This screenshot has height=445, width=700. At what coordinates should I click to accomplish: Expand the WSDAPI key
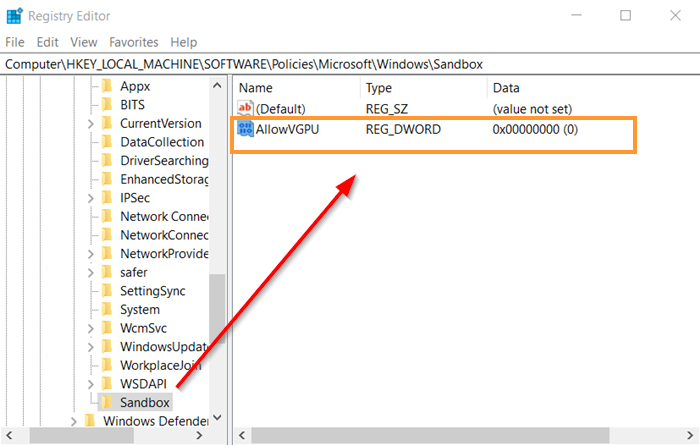pyautogui.click(x=91, y=384)
